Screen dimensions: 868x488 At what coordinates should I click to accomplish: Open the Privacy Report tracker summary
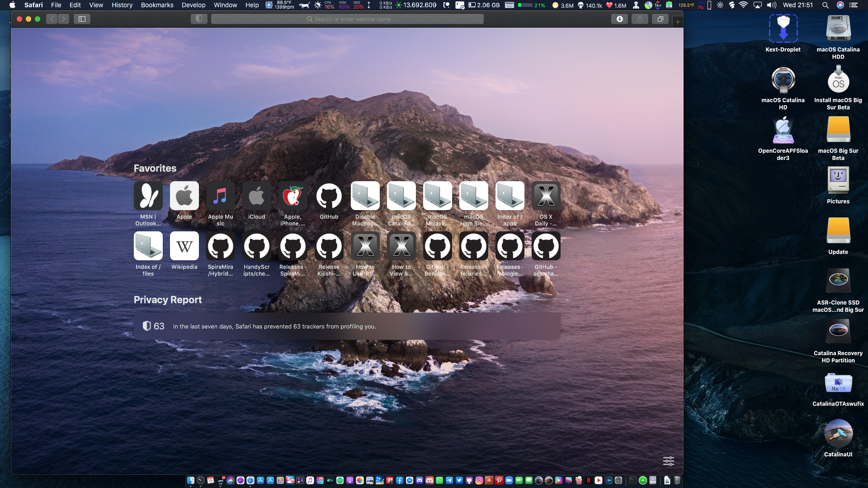tap(347, 326)
